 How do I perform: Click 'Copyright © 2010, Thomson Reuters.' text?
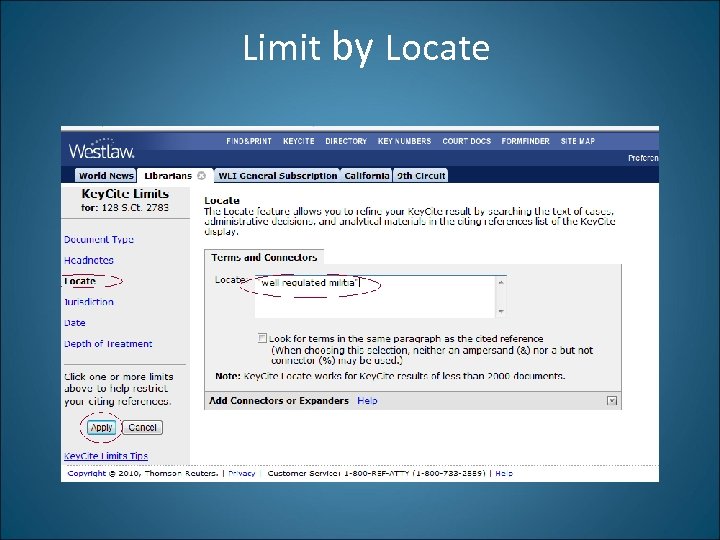(x=143, y=473)
